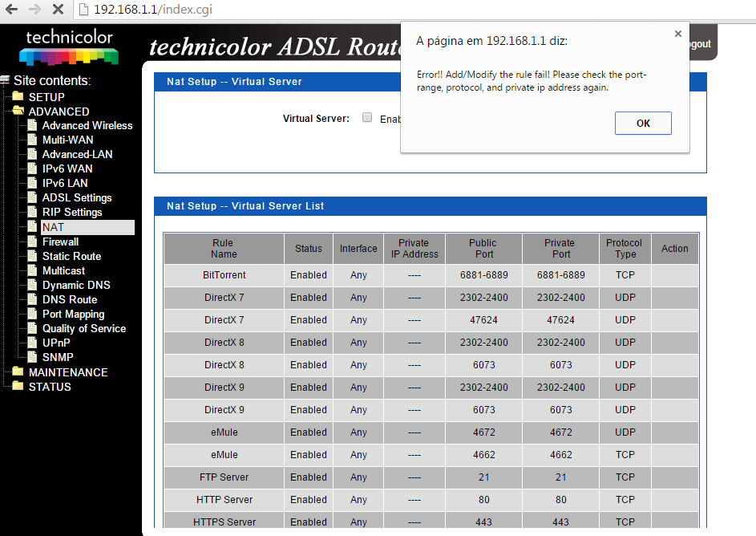Click the page icon beside Multi-WAN
This screenshot has height=536, width=756.
(x=32, y=140)
